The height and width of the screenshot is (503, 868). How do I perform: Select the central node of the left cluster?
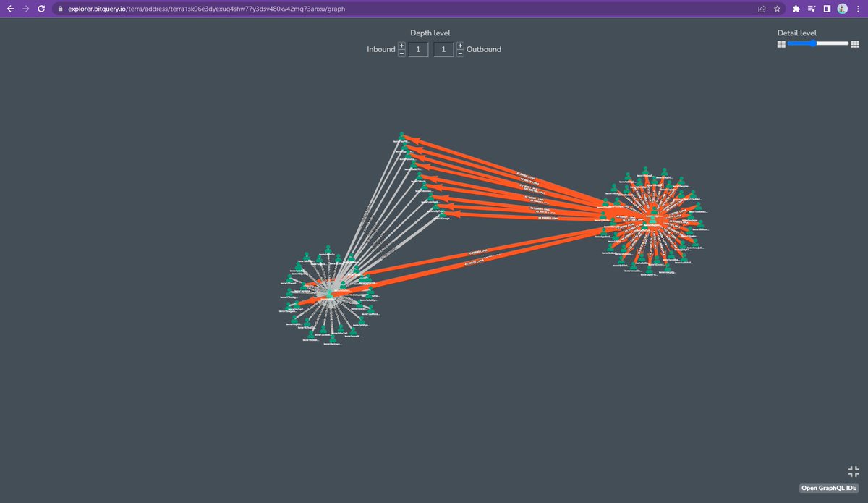(330, 293)
